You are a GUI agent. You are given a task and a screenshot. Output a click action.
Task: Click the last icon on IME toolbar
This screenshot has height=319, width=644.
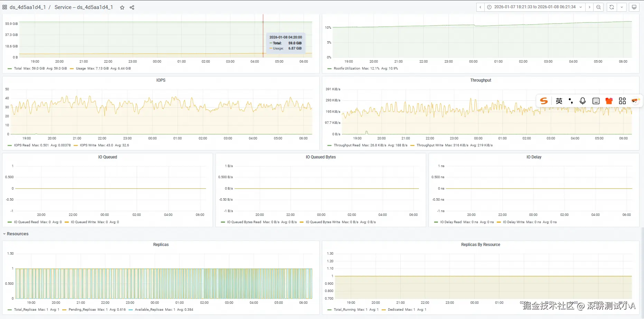(635, 101)
